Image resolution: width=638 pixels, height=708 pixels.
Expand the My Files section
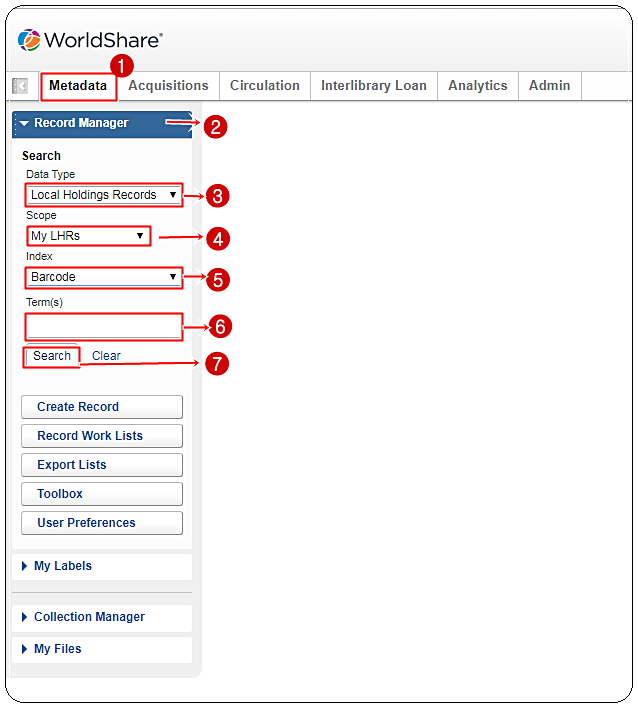coord(102,649)
